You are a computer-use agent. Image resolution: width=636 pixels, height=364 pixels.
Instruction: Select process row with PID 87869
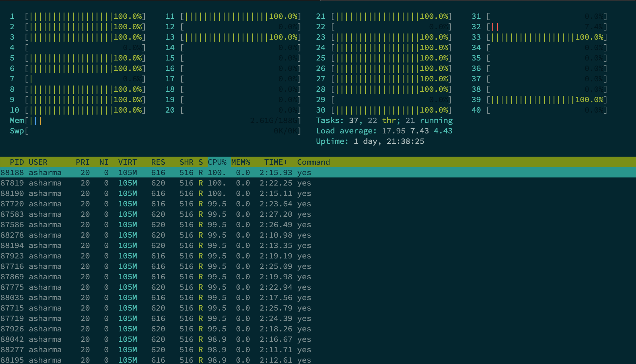[x=318, y=277]
